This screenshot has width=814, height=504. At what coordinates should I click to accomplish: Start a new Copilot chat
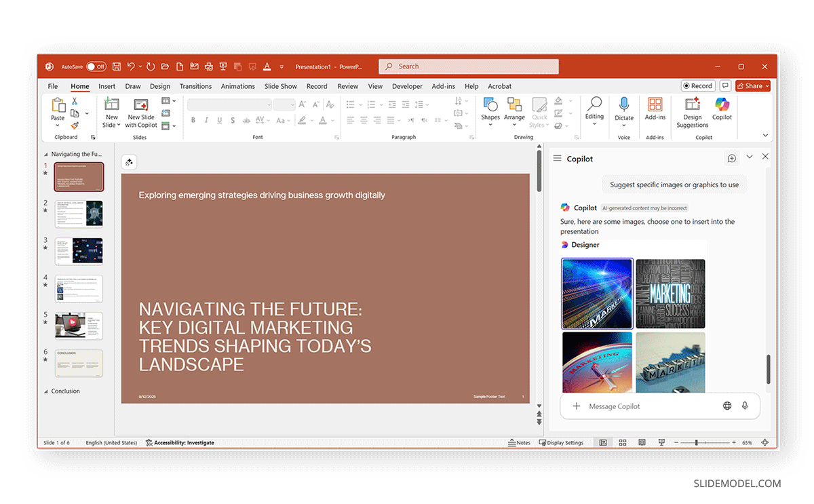coord(732,158)
